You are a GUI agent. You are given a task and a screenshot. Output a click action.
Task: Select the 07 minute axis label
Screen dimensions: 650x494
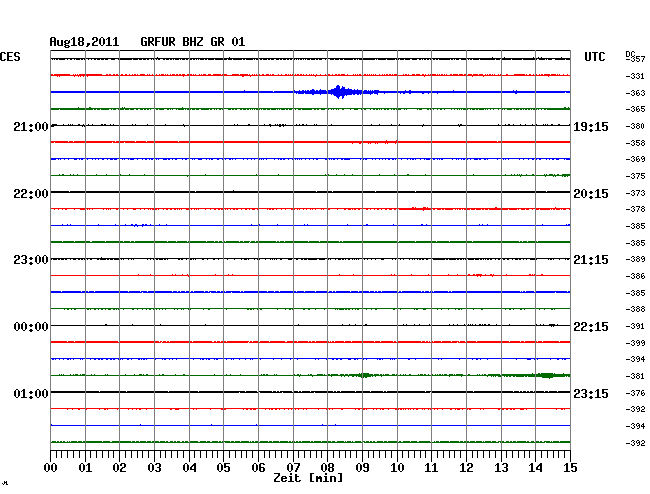293,468
